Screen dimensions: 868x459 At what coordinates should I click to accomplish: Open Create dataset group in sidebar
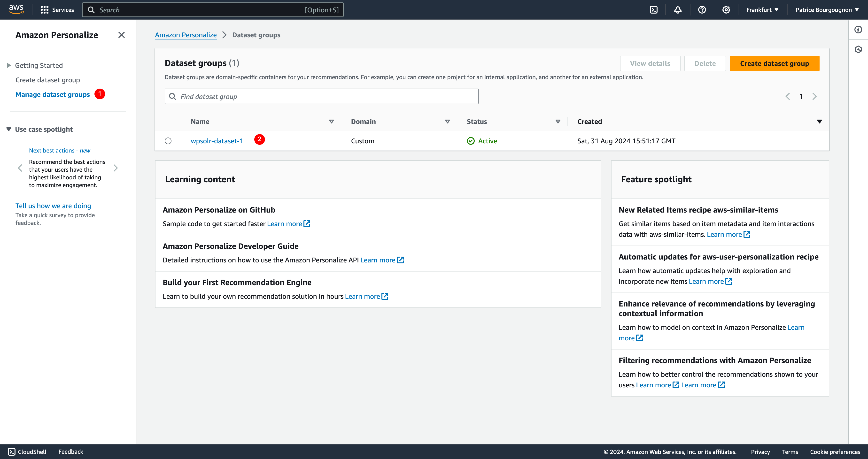[47, 80]
